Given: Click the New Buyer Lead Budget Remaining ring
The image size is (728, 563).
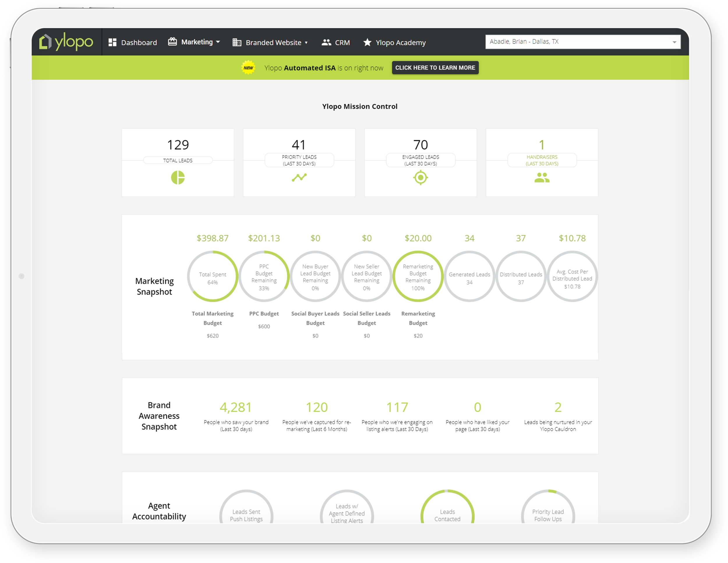Looking at the screenshot, I should [x=315, y=277].
